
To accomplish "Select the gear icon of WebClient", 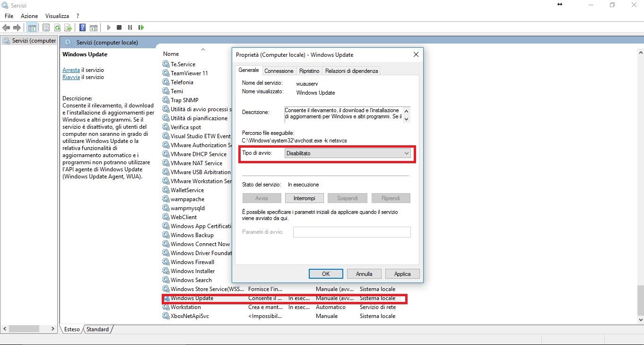I will point(165,217).
